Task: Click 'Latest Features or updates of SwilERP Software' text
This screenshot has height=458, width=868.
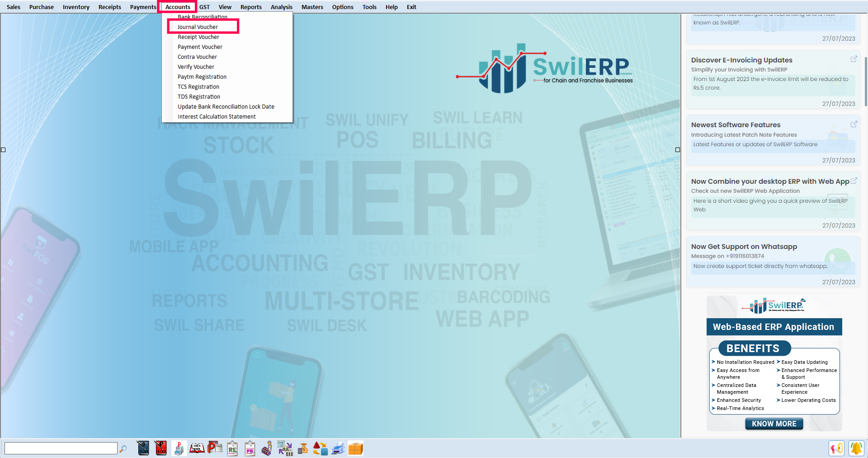Action: tap(755, 144)
